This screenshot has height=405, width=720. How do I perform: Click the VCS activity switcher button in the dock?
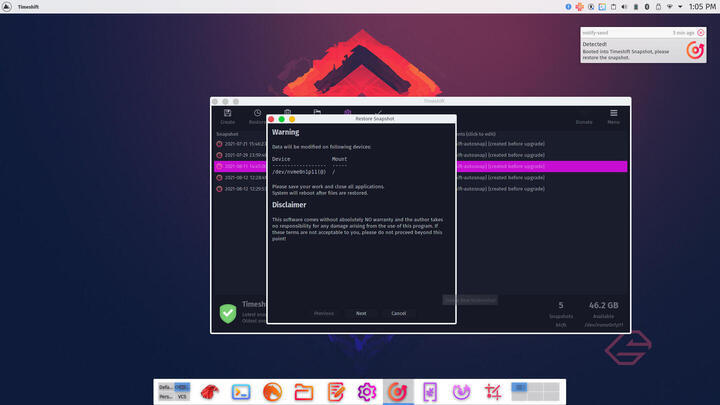pos(182,397)
